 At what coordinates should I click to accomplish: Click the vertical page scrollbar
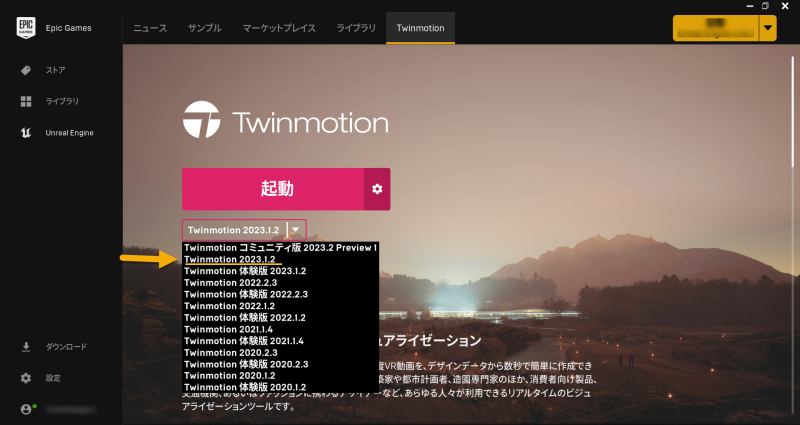tap(793, 113)
